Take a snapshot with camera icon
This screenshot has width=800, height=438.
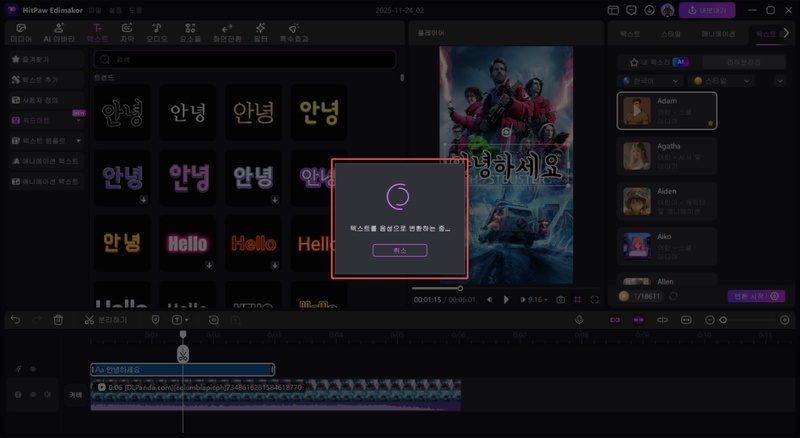(560, 300)
